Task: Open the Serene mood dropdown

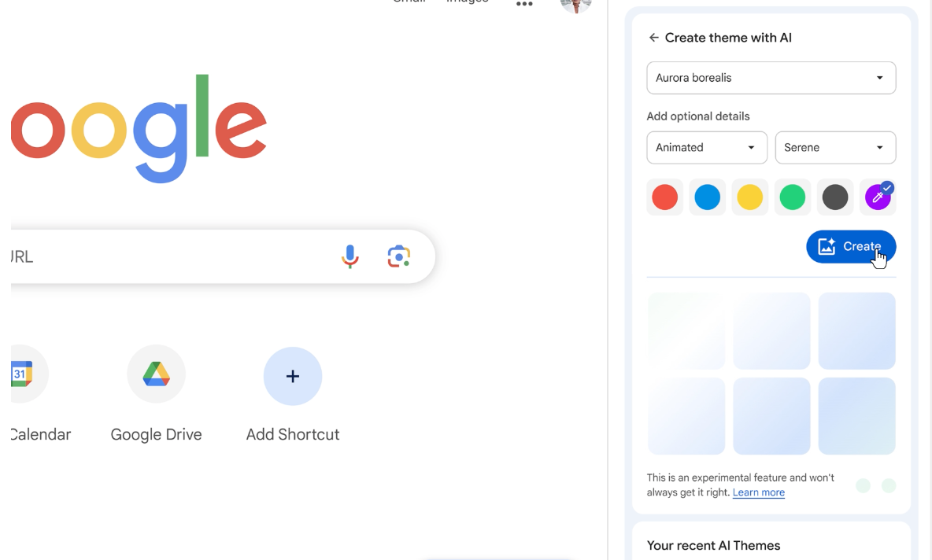Action: (834, 148)
